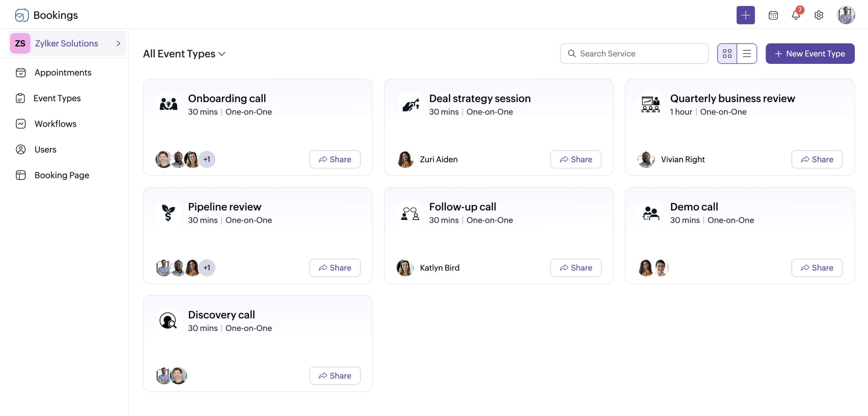Image resolution: width=868 pixels, height=416 pixels.
Task: Switch to grid view layout
Action: [x=727, y=54]
